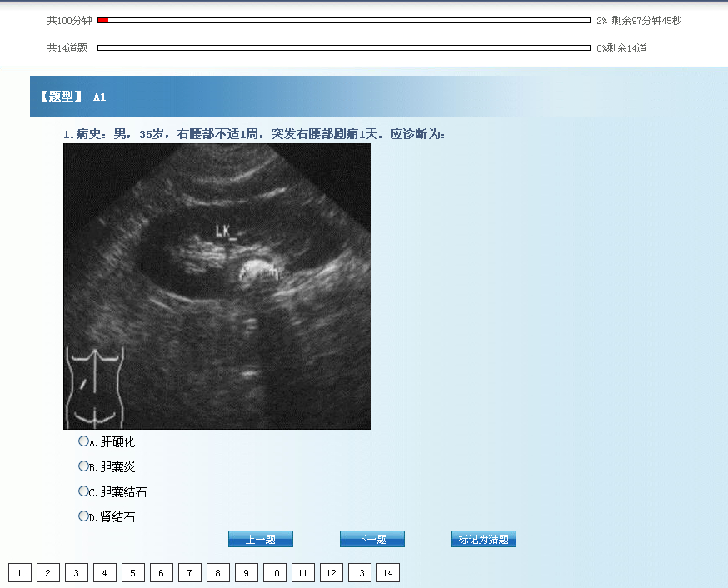This screenshot has height=588, width=728.
Task: Click the 【题型】 A1 header
Action: pos(72,97)
